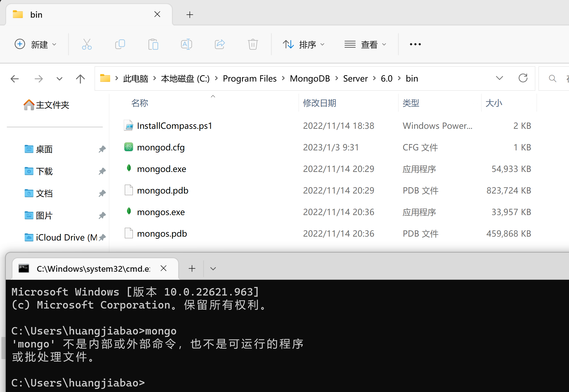Viewport: 569px width, 392px height.
Task: Expand the chevron after 此电脑 breadcrumb
Action: pyautogui.click(x=155, y=79)
